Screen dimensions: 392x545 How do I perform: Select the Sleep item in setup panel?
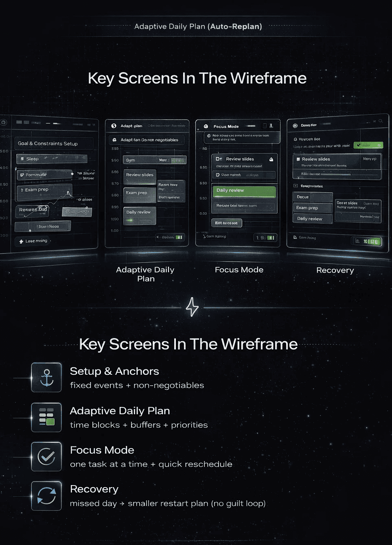(52, 159)
